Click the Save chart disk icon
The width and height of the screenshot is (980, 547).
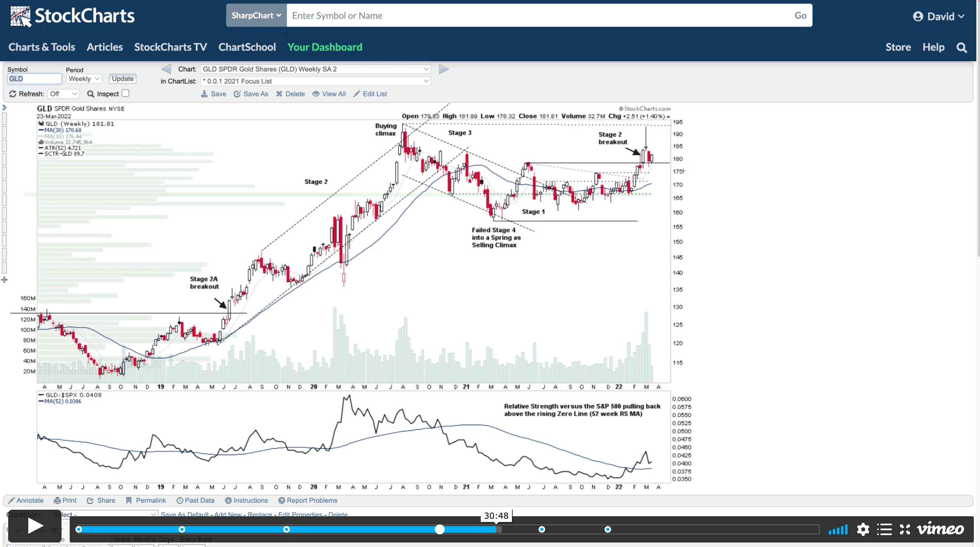(x=204, y=94)
